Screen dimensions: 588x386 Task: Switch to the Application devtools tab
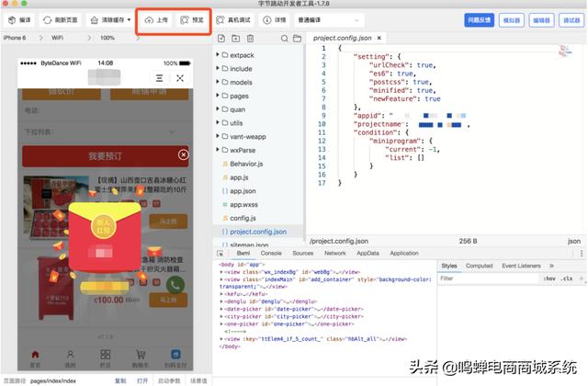[404, 254]
